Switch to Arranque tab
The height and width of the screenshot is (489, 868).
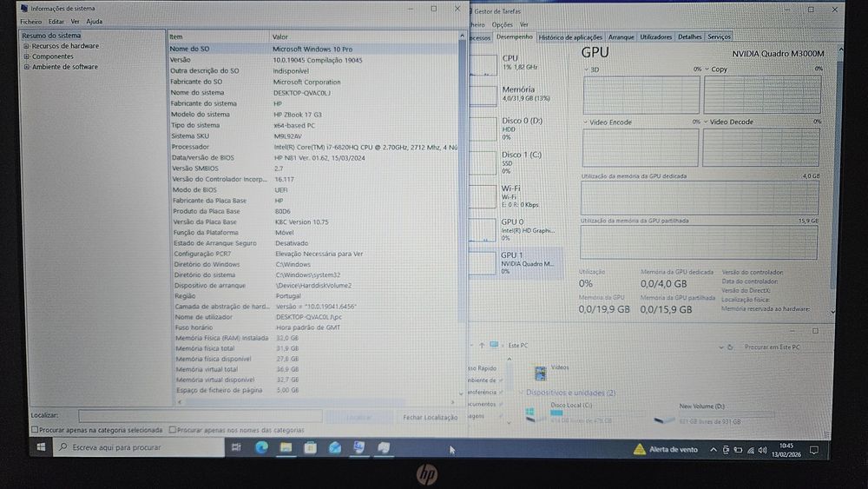click(621, 37)
